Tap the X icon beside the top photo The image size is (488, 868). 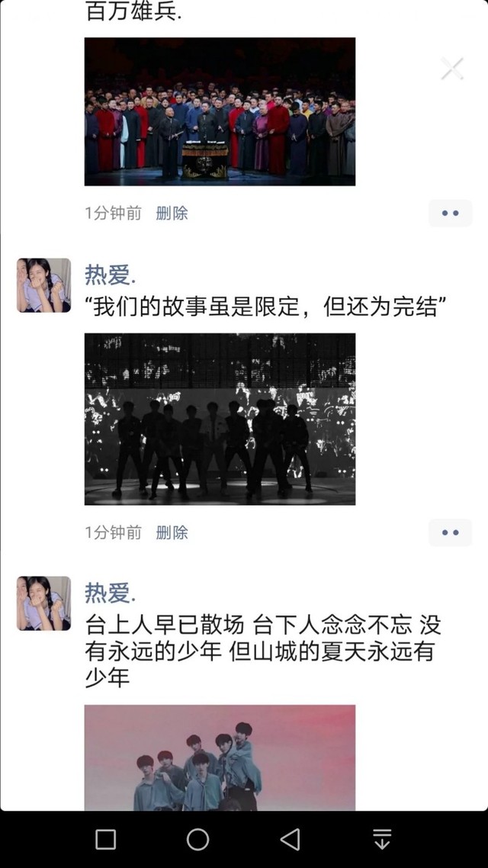click(452, 69)
